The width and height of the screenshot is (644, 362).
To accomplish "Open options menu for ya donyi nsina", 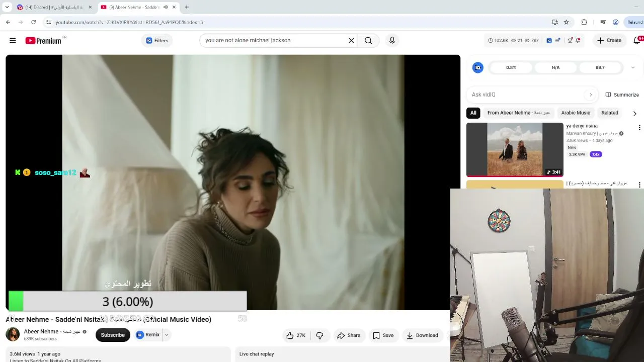I will [639, 128].
